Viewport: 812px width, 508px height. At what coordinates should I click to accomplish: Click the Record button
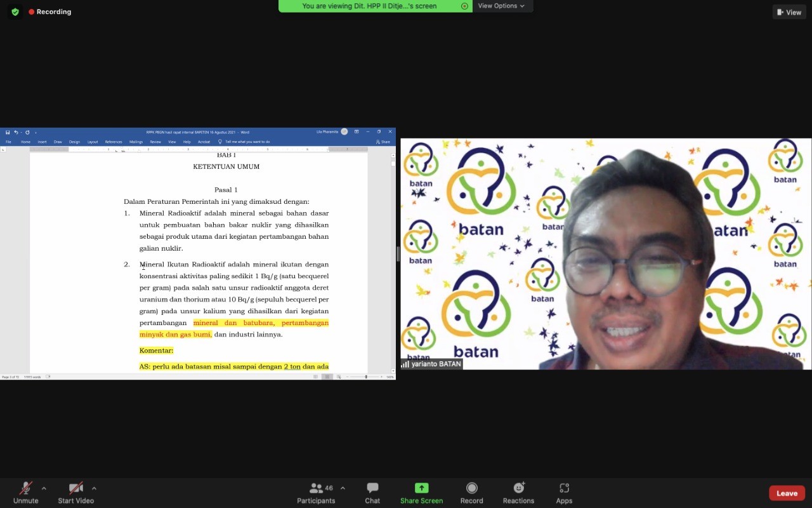[x=471, y=492]
